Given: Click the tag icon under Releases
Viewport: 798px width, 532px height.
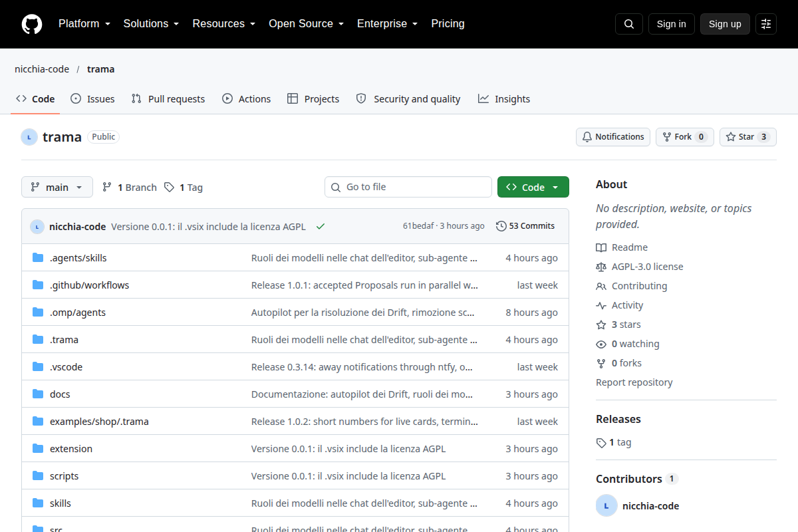Looking at the screenshot, I should (x=601, y=442).
